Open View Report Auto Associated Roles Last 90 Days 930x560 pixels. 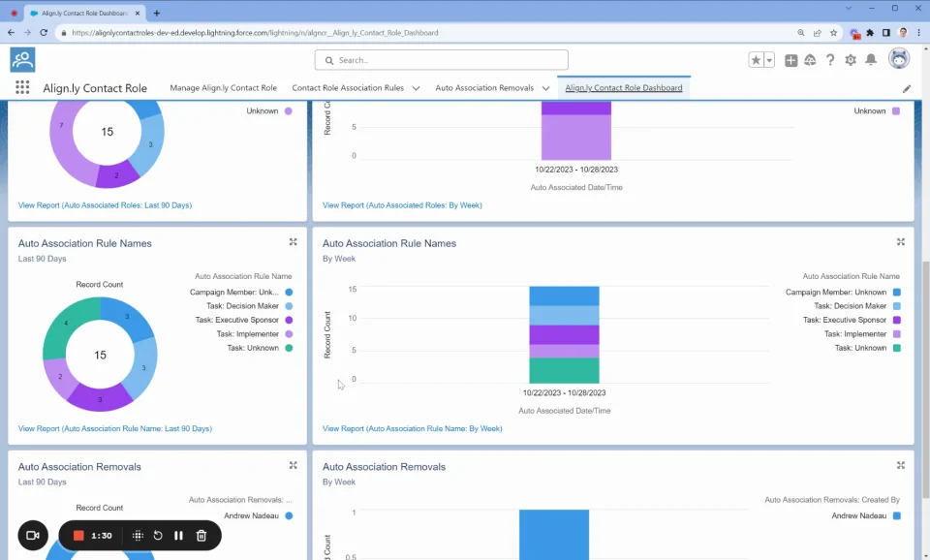[x=105, y=205]
